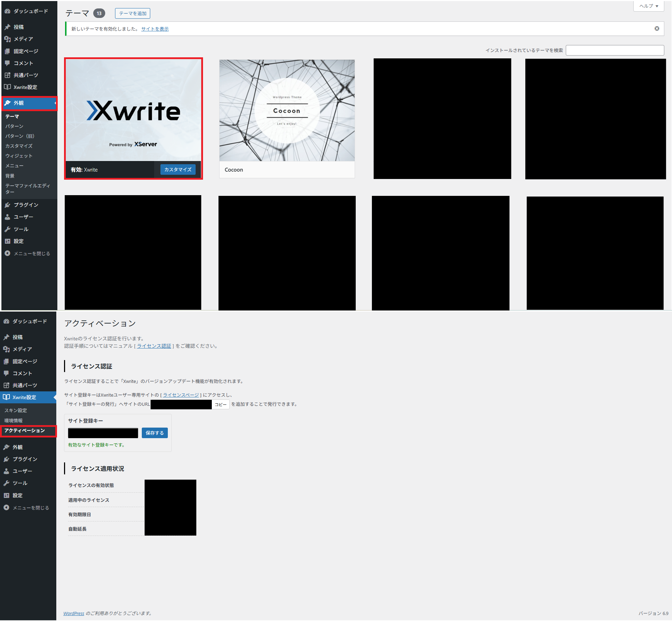Collapse the top sidebar with メニューを閉じる

point(27,254)
